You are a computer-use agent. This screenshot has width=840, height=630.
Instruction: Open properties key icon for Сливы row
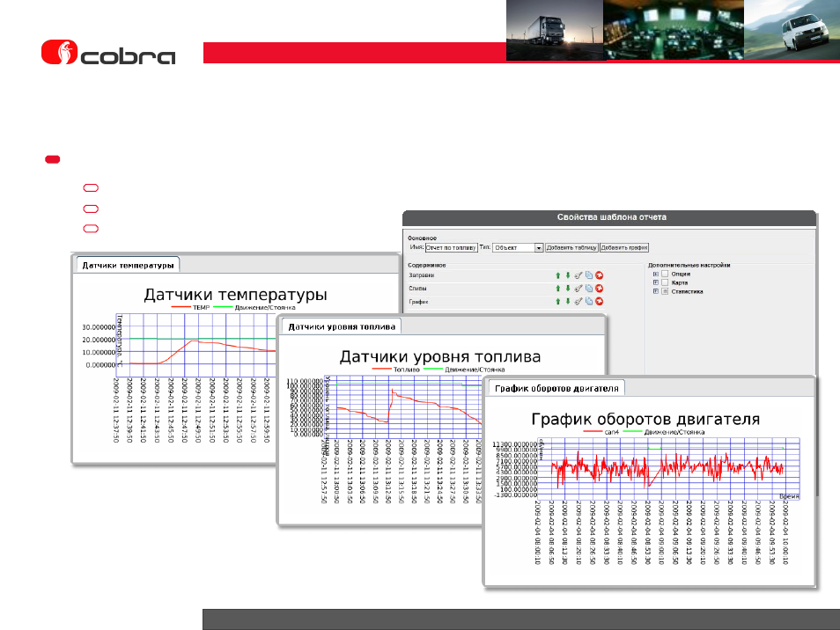point(578,289)
